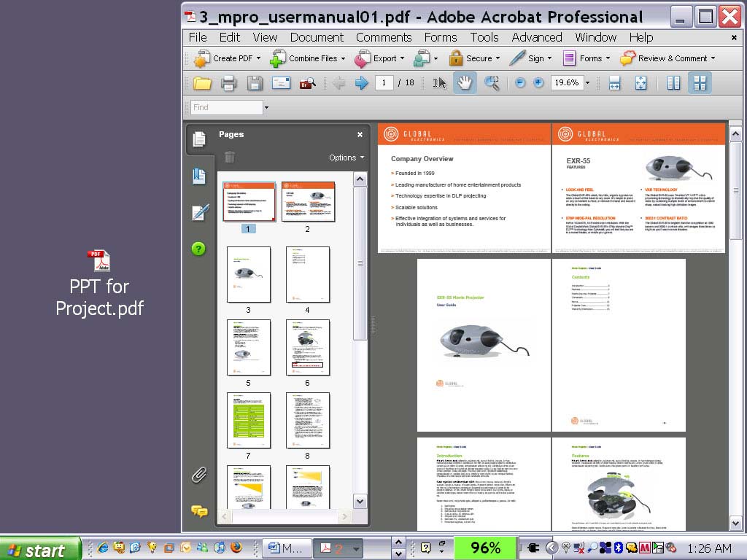This screenshot has height=560, width=747.
Task: Select the Hand tool in the toolbar
Action: 465,83
